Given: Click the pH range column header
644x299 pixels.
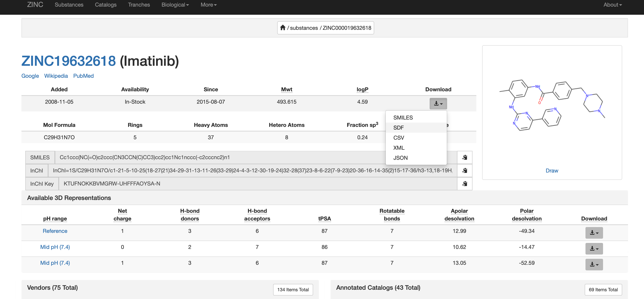Looking at the screenshot, I should 55,219.
